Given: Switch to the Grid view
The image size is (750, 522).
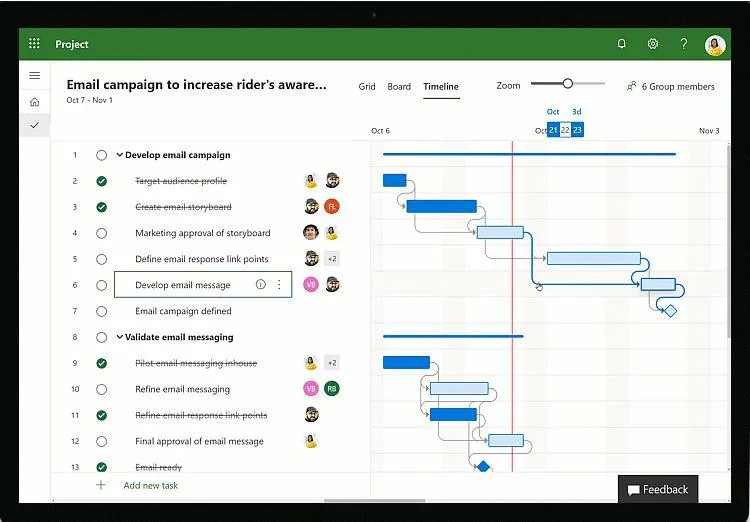Looking at the screenshot, I should (367, 87).
